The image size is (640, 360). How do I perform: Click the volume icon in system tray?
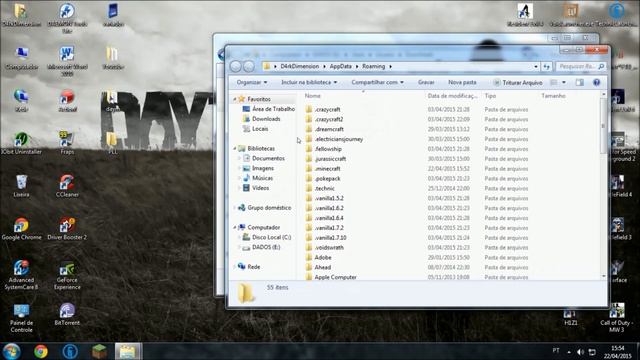pos(580,351)
